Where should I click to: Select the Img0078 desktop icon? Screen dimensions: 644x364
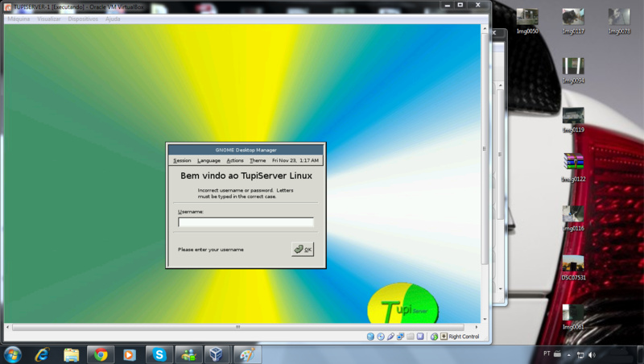(619, 21)
